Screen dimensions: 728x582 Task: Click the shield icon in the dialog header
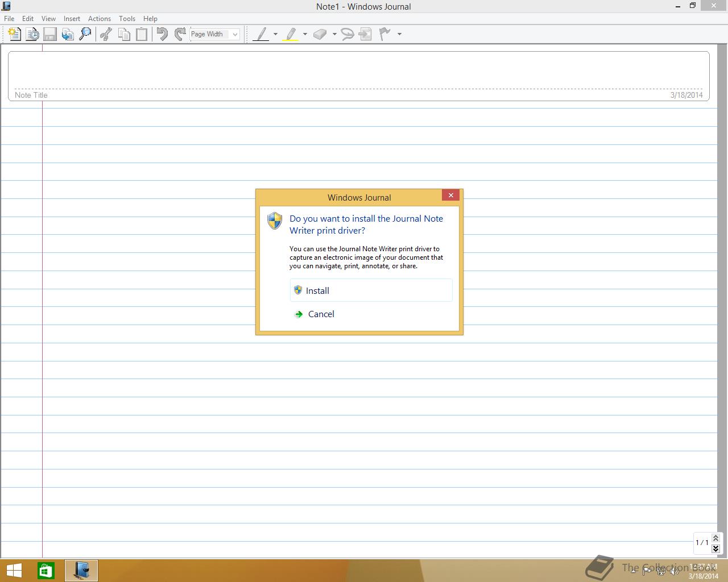point(275,221)
